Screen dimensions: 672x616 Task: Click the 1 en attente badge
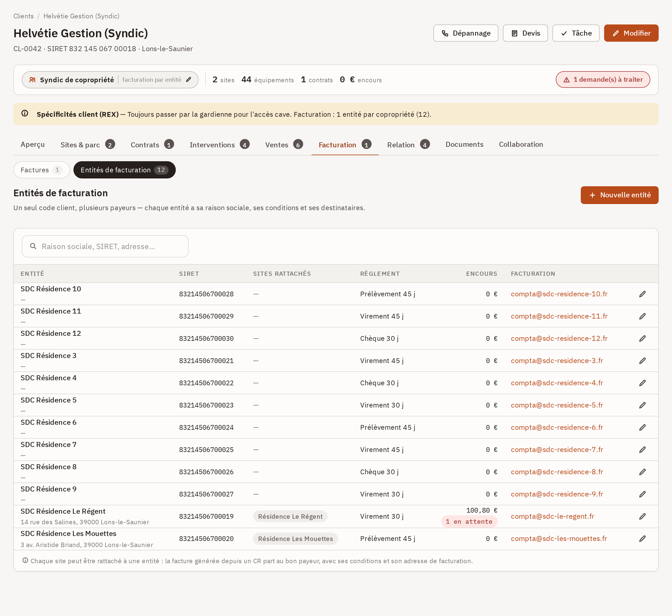click(469, 522)
